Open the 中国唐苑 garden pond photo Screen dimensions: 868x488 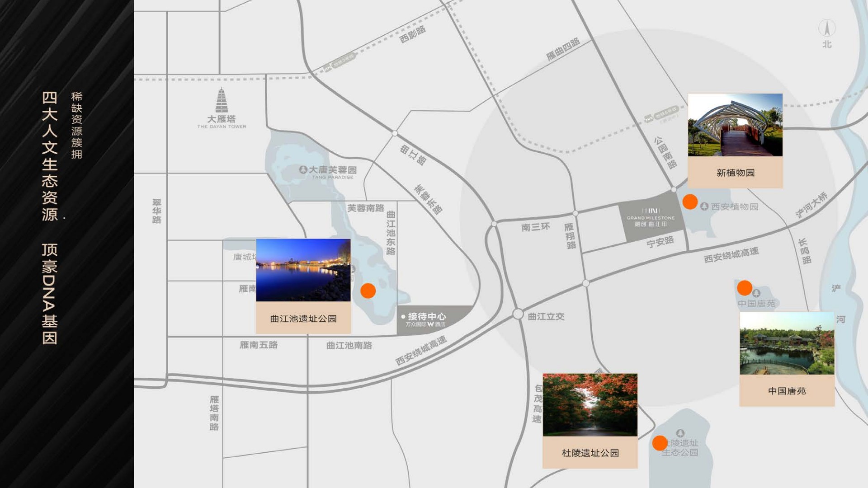pyautogui.click(x=787, y=343)
